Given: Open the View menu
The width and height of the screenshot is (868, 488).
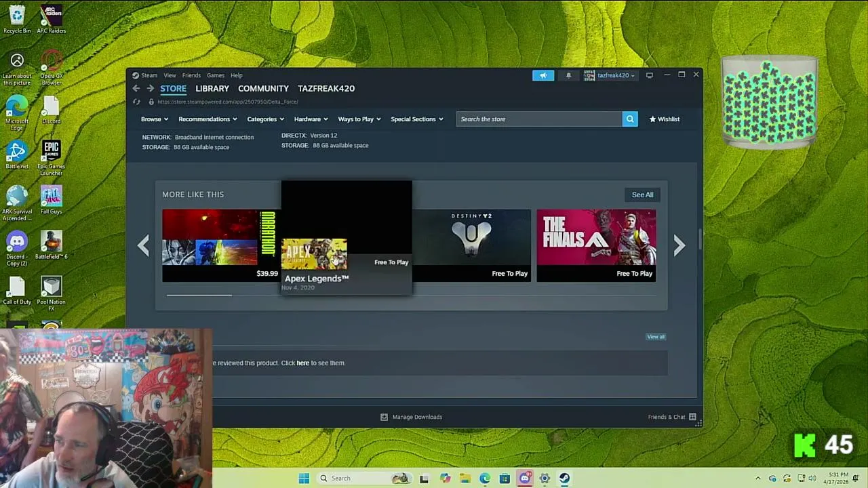Looking at the screenshot, I should tap(170, 75).
